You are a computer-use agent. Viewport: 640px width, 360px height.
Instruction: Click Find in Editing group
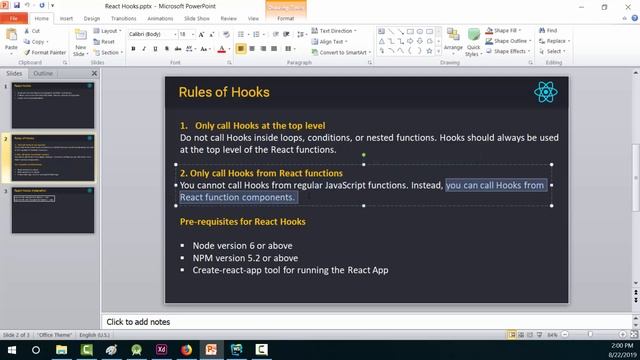pos(548,31)
